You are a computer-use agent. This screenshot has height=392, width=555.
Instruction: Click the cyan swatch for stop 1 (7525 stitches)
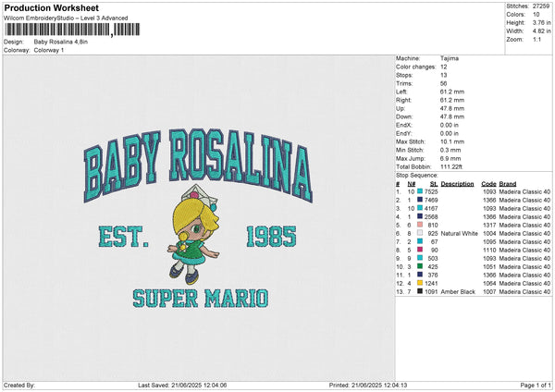pos(420,191)
